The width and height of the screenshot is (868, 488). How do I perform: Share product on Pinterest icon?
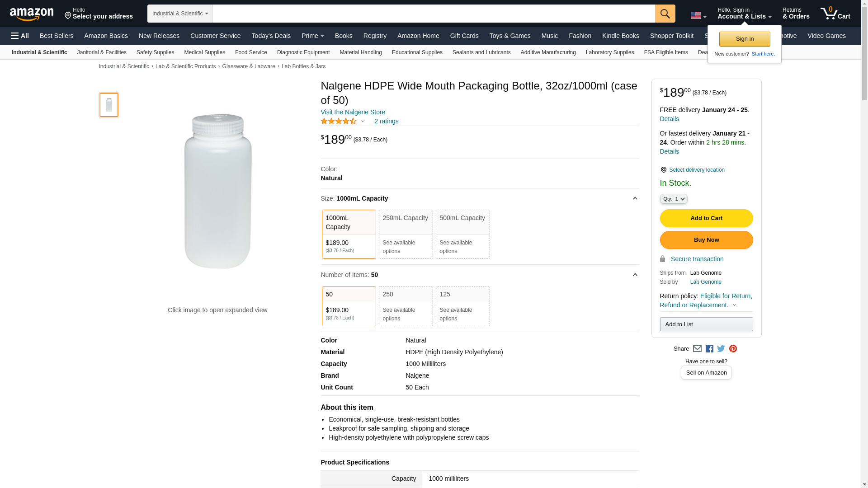click(733, 349)
